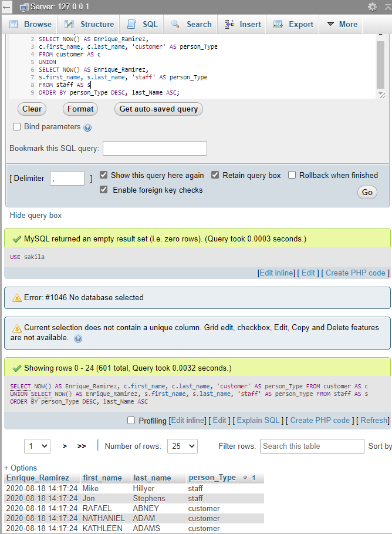Go to the Search tab

click(191, 24)
